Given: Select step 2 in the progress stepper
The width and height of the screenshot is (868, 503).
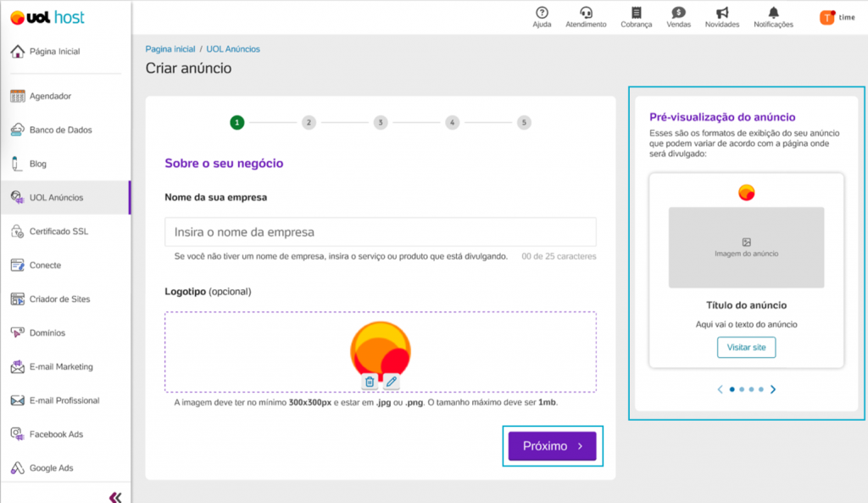Looking at the screenshot, I should tap(309, 122).
